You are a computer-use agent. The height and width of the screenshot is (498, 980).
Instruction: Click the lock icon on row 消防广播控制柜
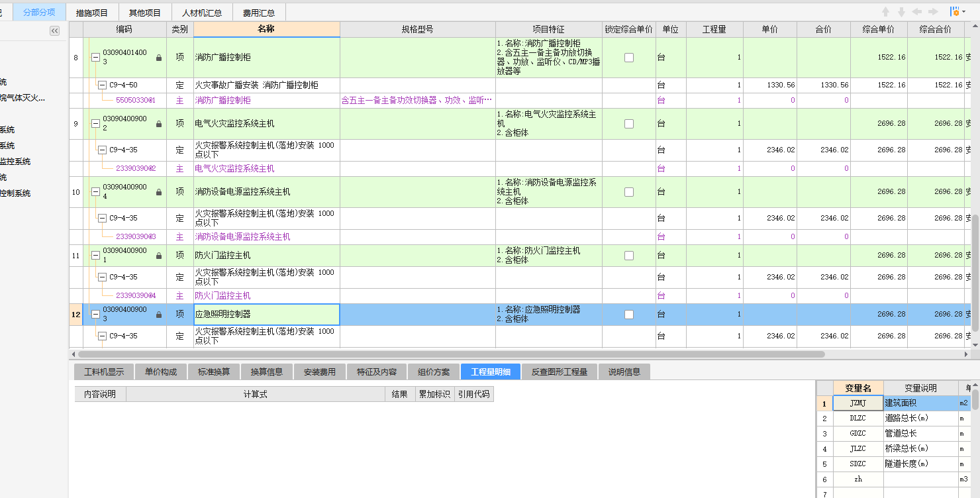point(158,58)
